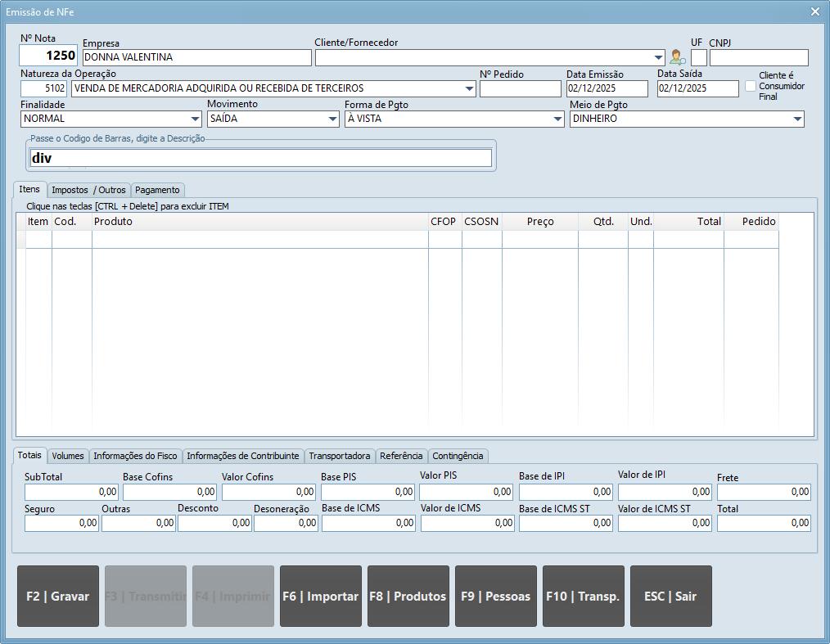The image size is (830, 644).
Task: Close the Emissão de NFe window
Action: (814, 11)
